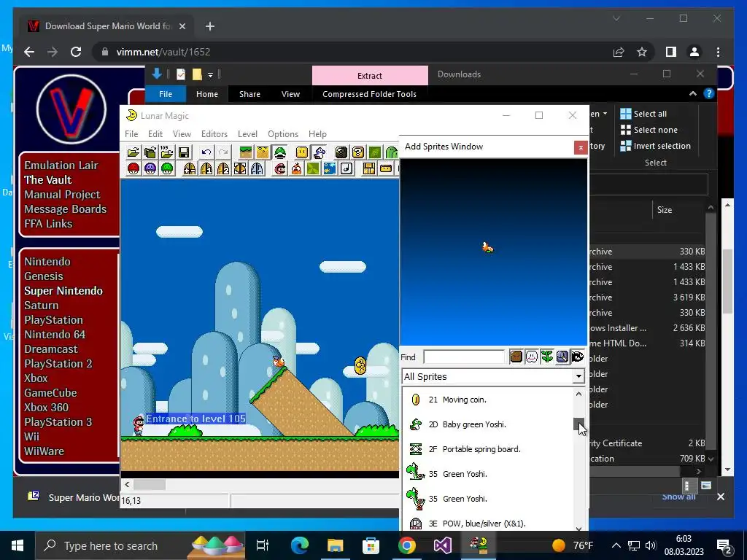Click the multiple folders open icon
Viewport: 747px width, 560px height.
point(150,152)
